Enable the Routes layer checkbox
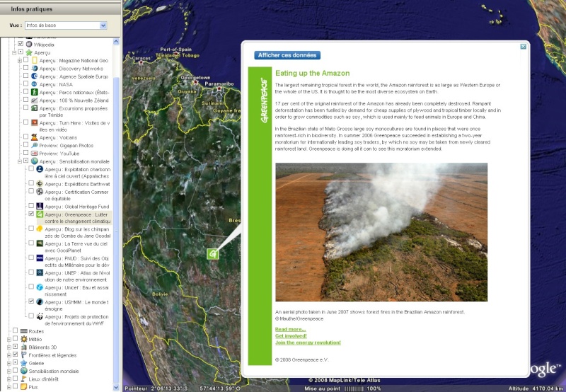Screen dimensions: 566x392 point(15,330)
